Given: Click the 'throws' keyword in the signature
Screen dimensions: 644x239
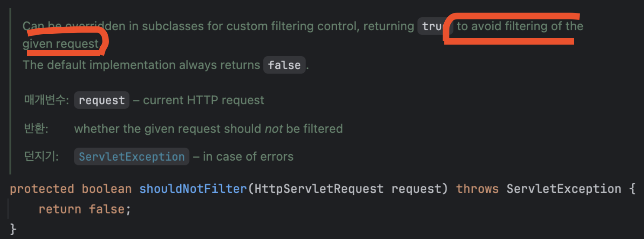Looking at the screenshot, I should click(x=478, y=189).
